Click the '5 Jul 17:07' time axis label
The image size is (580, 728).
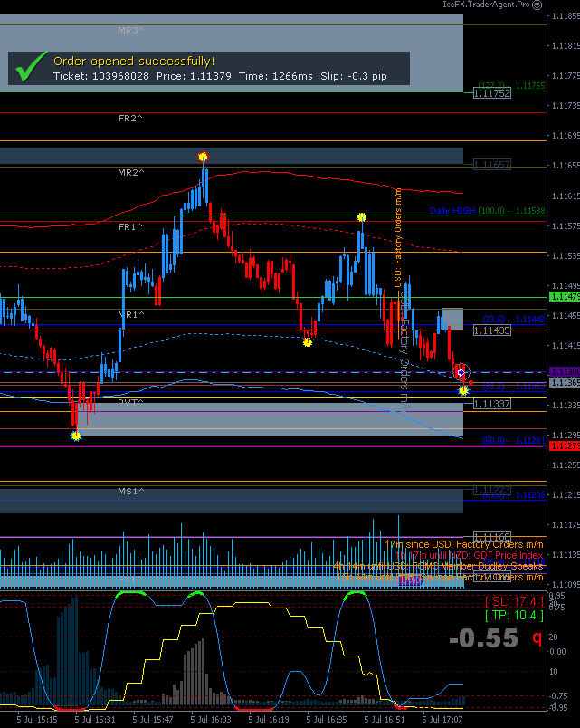point(442,720)
